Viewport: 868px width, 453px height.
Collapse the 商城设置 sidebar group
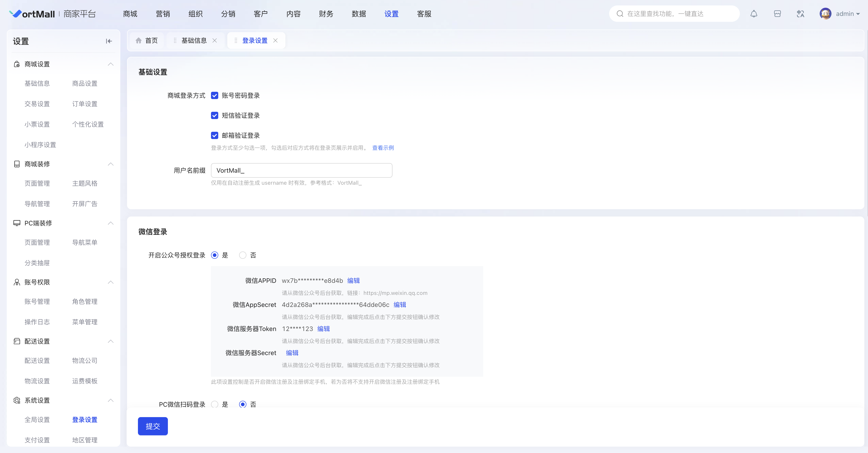tap(110, 64)
